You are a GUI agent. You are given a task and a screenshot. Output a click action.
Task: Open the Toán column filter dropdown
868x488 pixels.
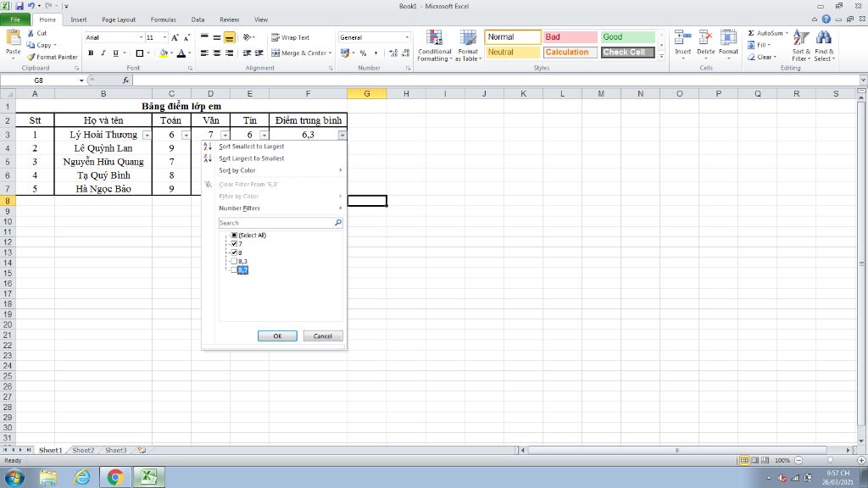(x=186, y=135)
